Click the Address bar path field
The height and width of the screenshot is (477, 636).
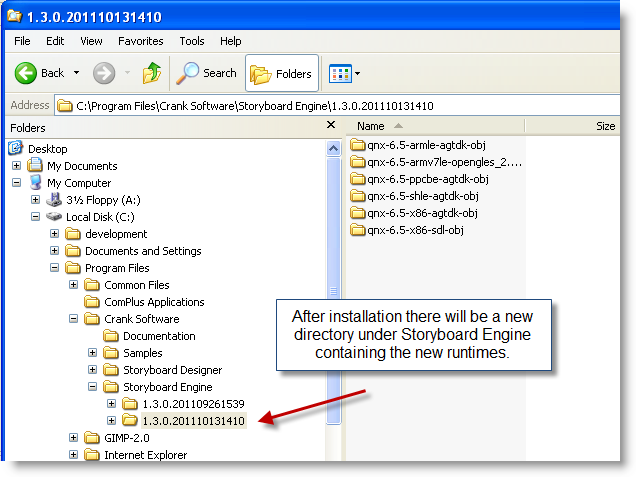[337, 106]
